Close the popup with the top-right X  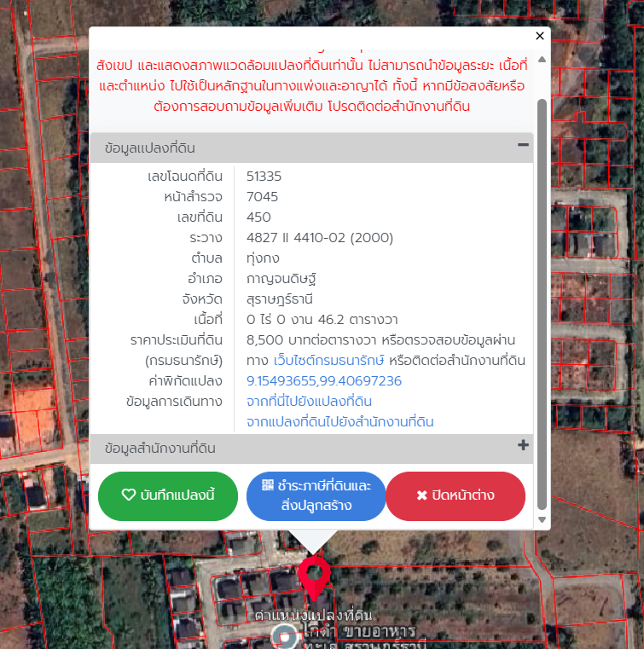[x=539, y=36]
